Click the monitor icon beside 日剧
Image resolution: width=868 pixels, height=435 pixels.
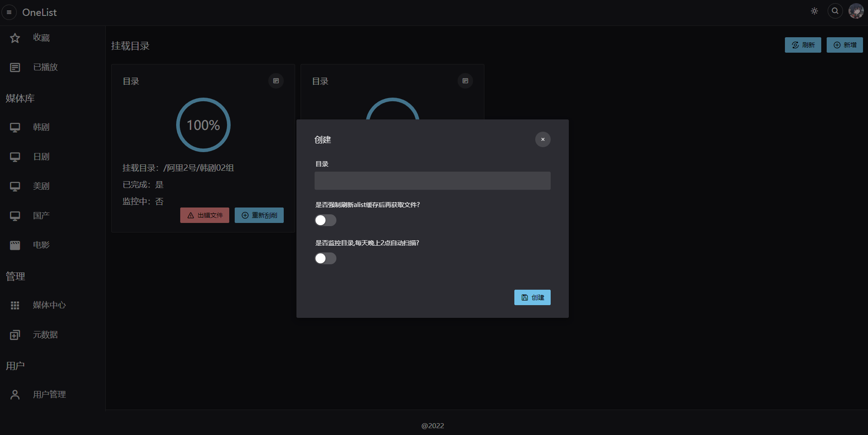pos(15,157)
